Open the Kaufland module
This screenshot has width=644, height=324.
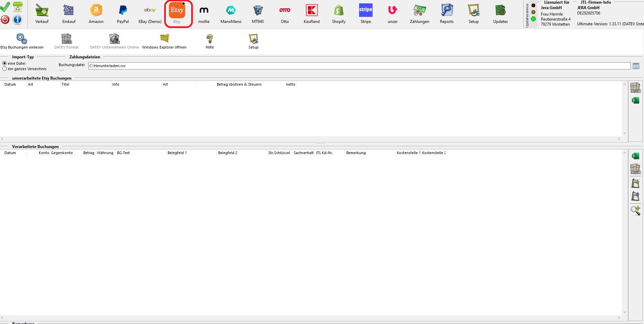312,14
